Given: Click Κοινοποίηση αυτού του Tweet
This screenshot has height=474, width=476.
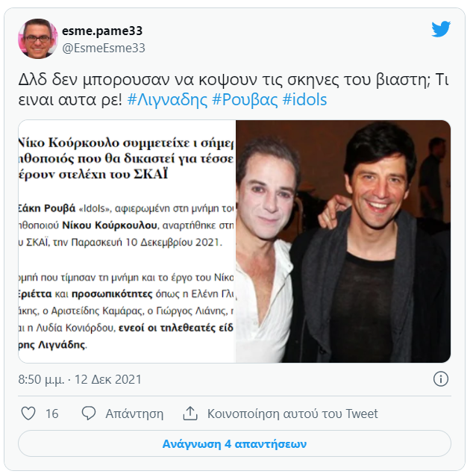Looking at the screenshot, I should pyautogui.click(x=292, y=414).
